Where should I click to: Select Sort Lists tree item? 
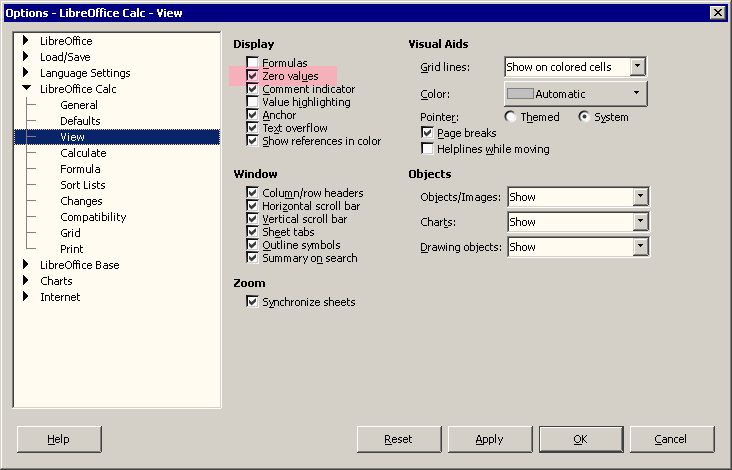83,185
